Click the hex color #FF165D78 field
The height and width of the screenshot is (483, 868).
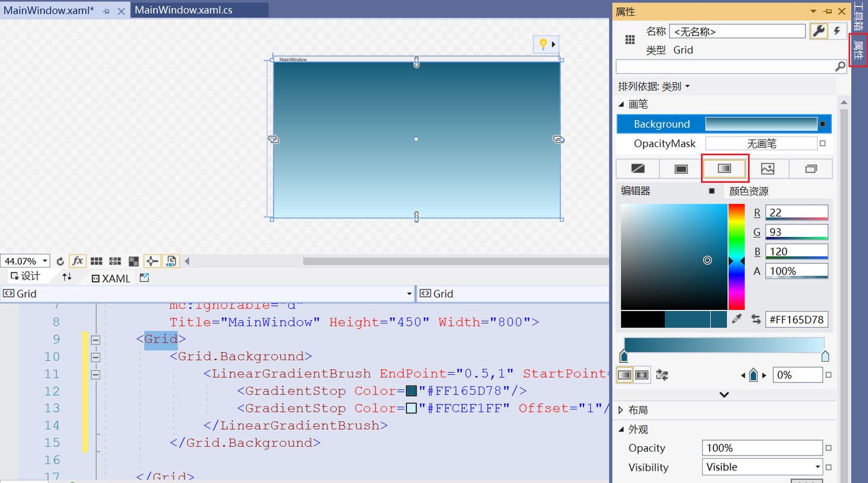coord(797,320)
